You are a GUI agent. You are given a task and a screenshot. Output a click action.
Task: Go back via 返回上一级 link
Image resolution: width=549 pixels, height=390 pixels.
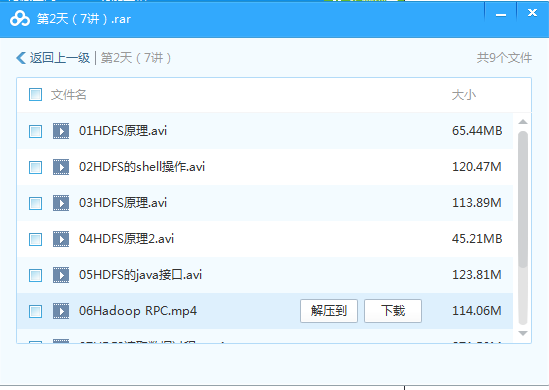coord(60,58)
